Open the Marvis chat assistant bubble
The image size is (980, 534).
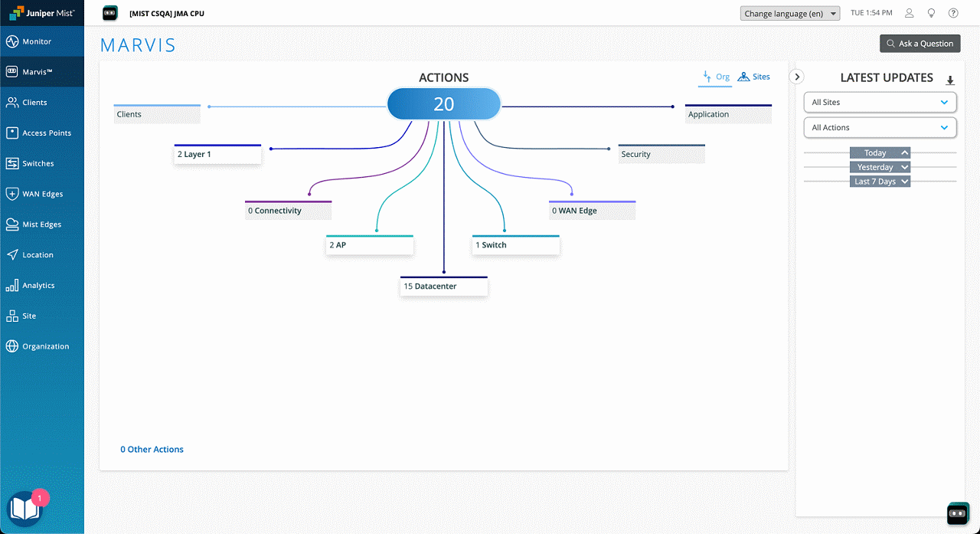(958, 513)
